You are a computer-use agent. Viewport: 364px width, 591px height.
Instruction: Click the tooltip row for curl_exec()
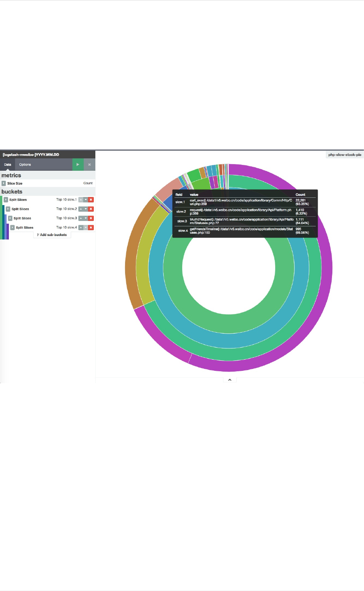(x=245, y=202)
